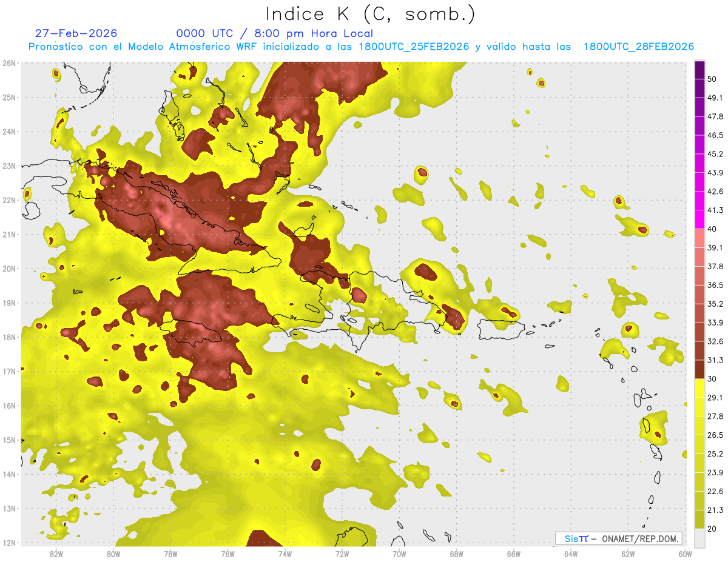Click the '49.1' value on the color scale
Viewport: 728px width, 562px height.
click(715, 98)
